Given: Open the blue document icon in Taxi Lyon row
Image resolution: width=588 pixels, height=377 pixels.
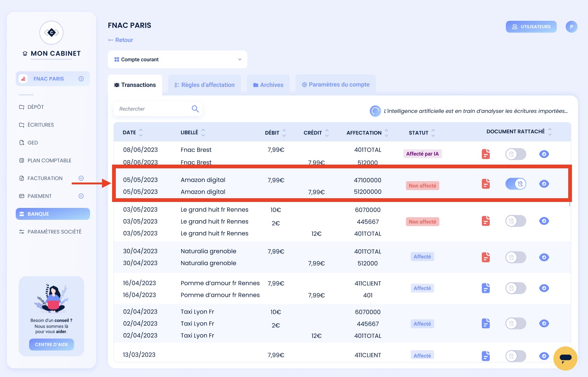Looking at the screenshot, I should click(486, 323).
